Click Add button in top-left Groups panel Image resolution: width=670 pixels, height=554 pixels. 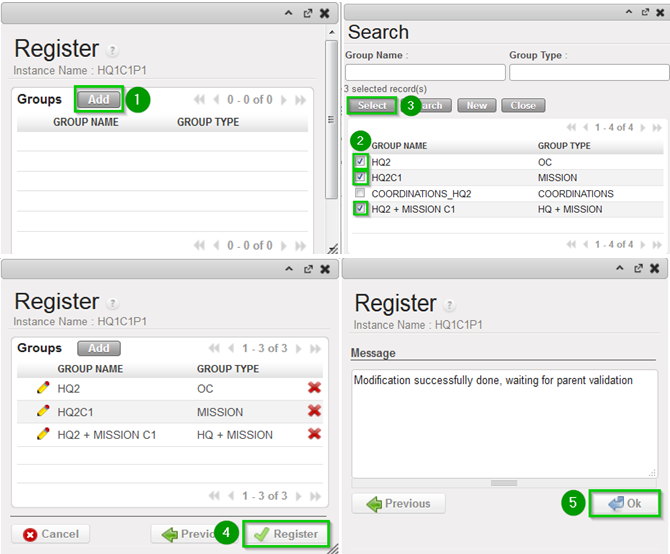99,100
